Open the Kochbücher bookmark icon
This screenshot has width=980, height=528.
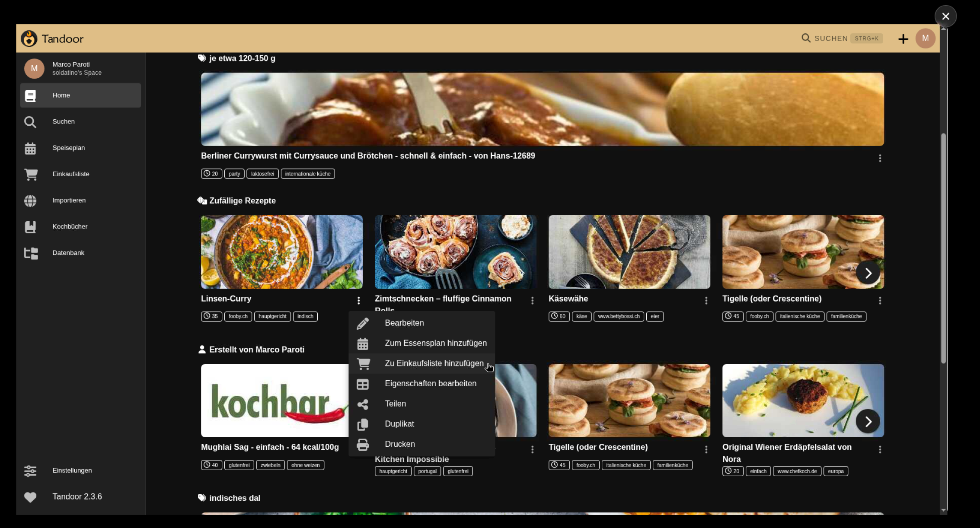(30, 227)
